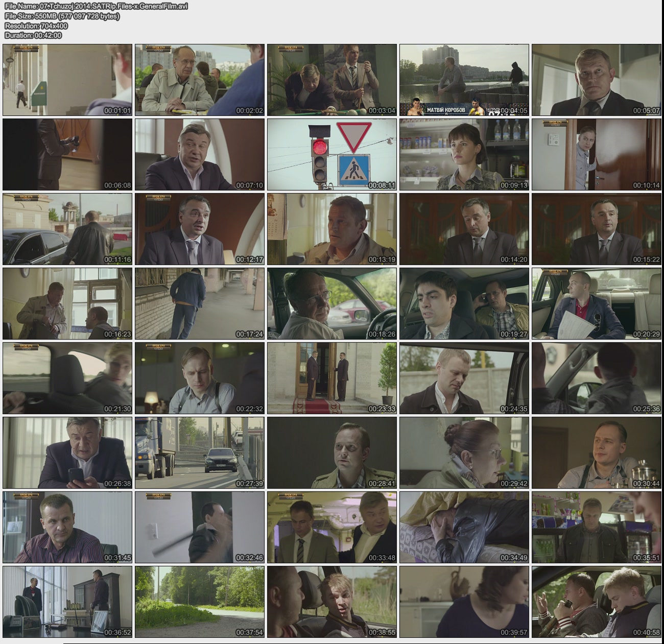Click the woman in store thumbnail 00:09:13
The image size is (664, 644).
point(464,154)
